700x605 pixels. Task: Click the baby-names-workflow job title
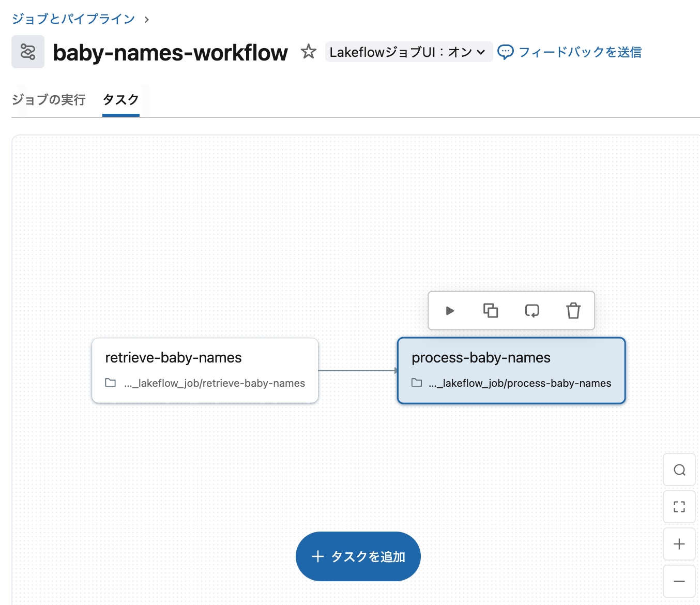click(171, 52)
